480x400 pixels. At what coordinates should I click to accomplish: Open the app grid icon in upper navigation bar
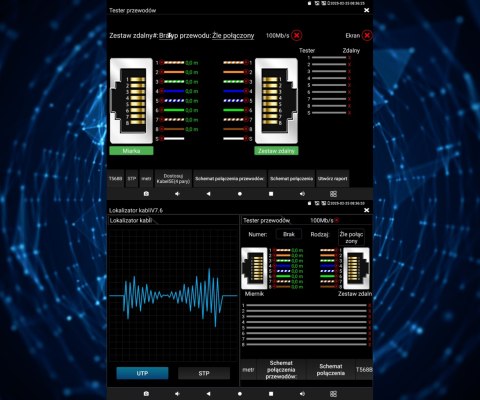coord(333,194)
